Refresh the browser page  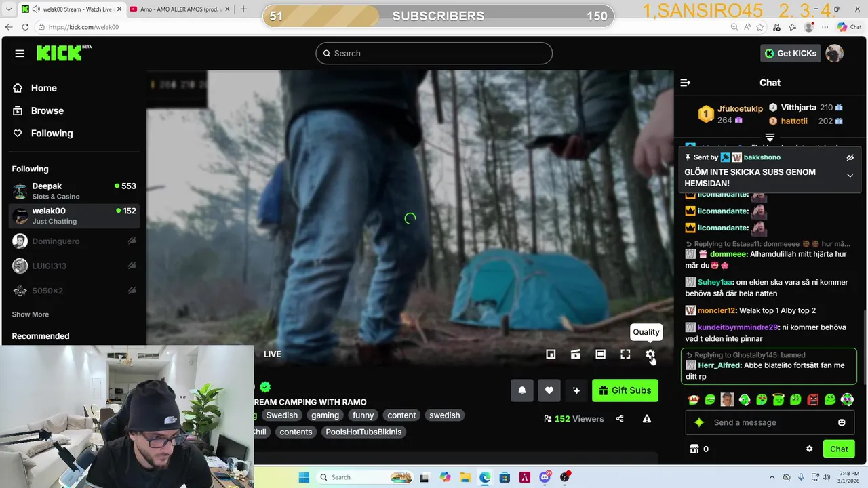(x=25, y=27)
